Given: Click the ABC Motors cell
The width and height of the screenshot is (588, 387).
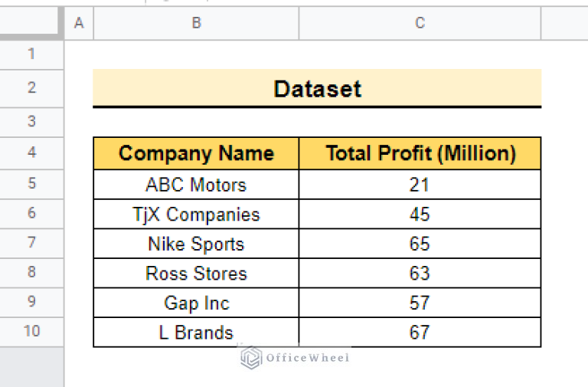Looking at the screenshot, I should point(196,185).
